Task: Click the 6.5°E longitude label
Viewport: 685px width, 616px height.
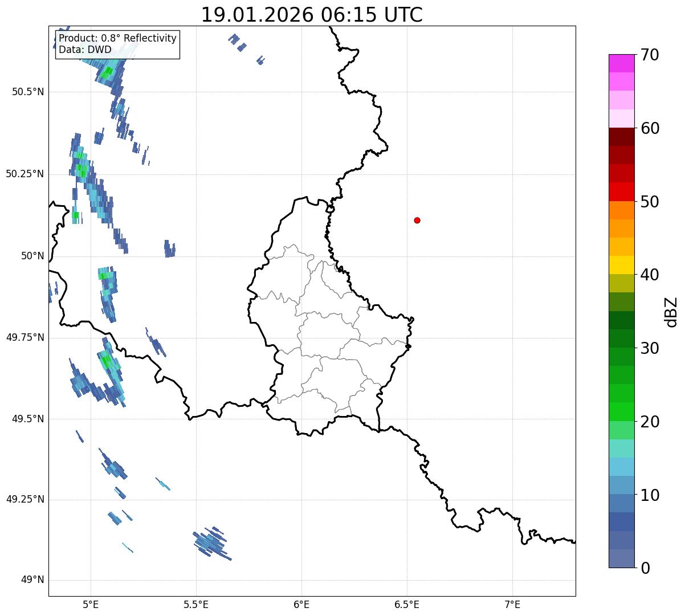Action: pos(407,604)
